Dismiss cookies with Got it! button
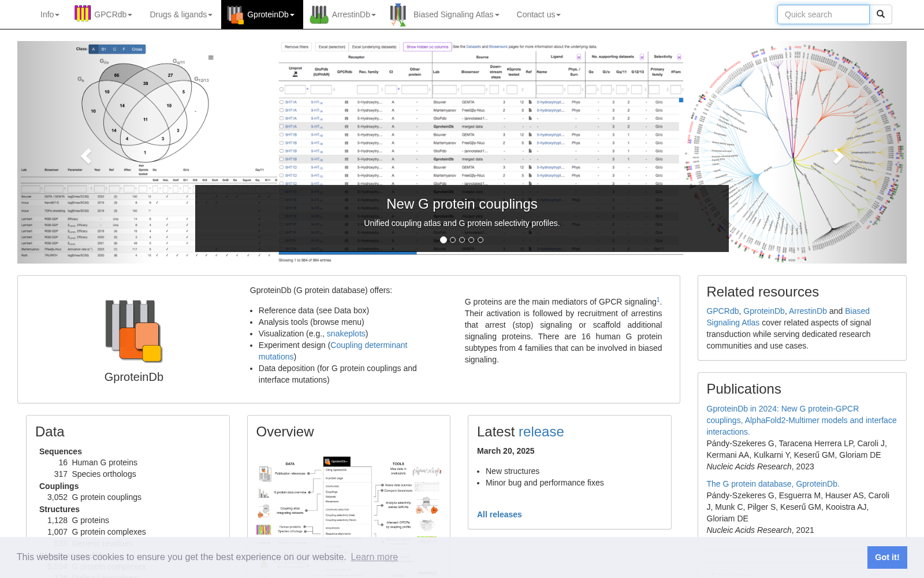Screen dimensions: 924x578 tap(887, 557)
